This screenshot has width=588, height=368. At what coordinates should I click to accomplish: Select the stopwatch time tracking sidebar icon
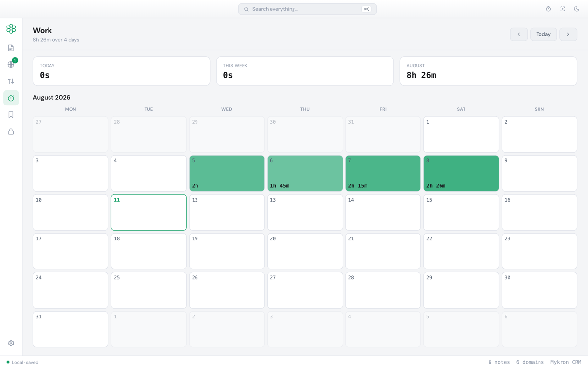click(11, 98)
